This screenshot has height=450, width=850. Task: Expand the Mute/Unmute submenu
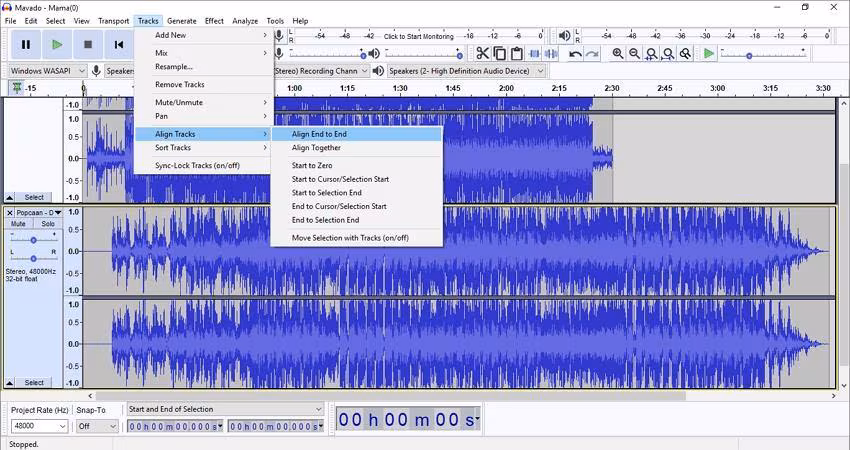(x=203, y=102)
